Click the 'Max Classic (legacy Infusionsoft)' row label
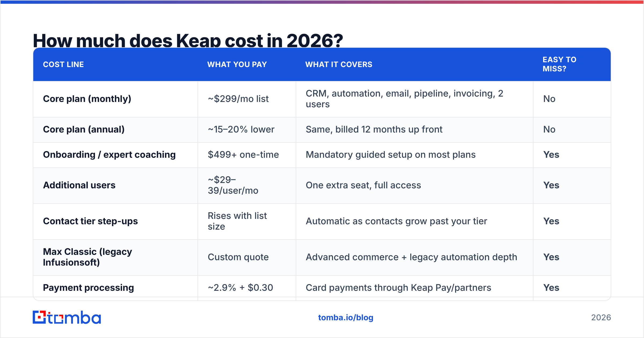This screenshot has width=644, height=338. pos(87,257)
